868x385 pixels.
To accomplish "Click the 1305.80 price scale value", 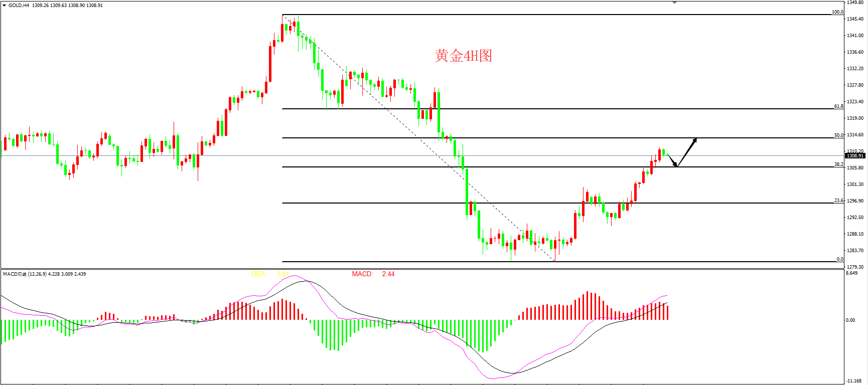I will coord(855,168).
